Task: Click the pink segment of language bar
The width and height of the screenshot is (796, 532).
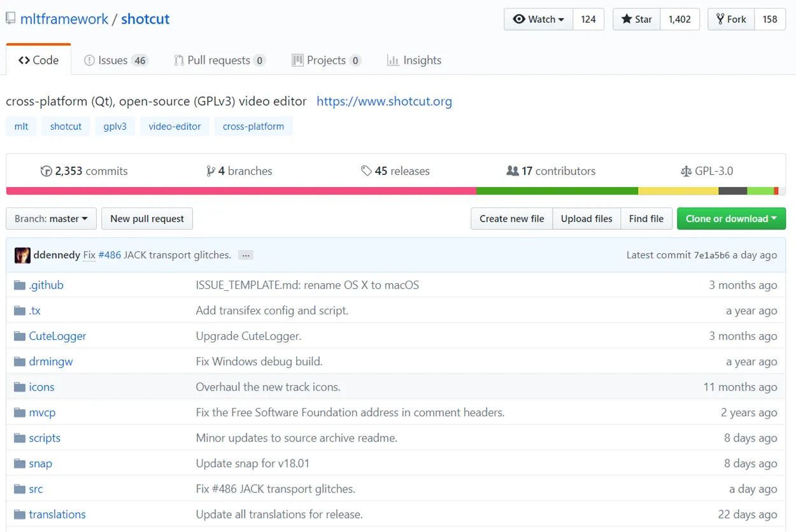Action: 241,191
